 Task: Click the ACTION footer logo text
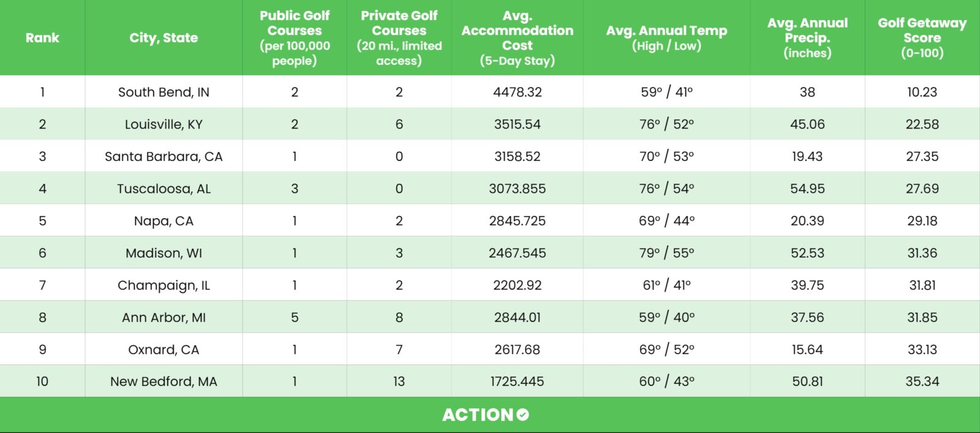(478, 415)
